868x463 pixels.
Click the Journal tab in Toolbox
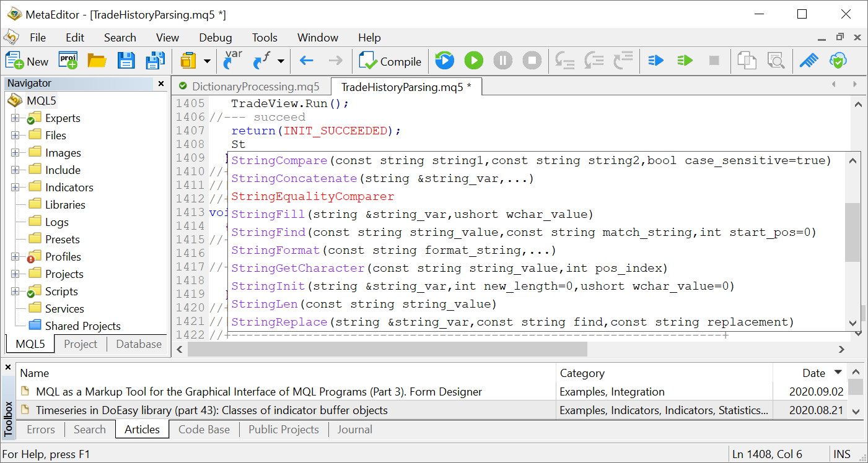pyautogui.click(x=354, y=429)
